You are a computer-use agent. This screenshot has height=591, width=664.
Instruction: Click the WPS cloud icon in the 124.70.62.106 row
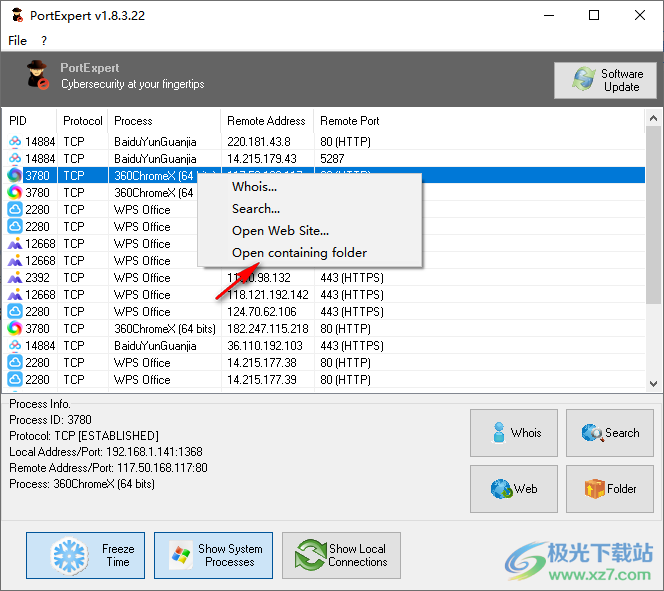[x=15, y=312]
